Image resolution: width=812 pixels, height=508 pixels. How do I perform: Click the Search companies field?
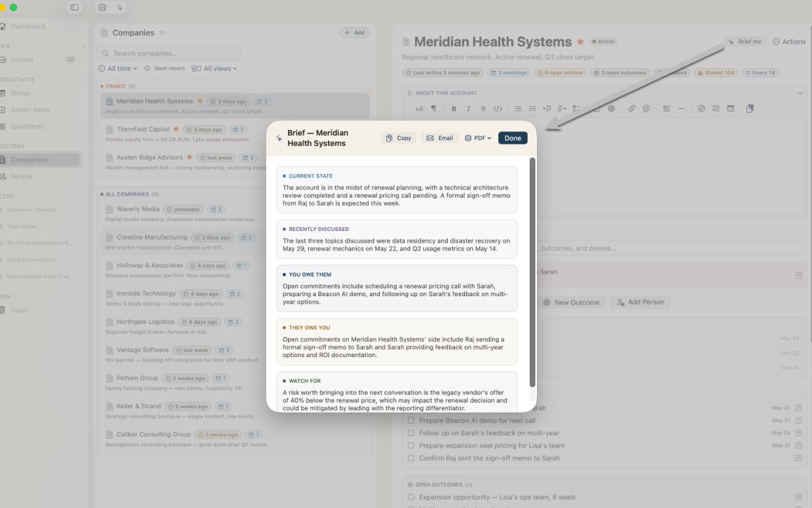point(169,54)
